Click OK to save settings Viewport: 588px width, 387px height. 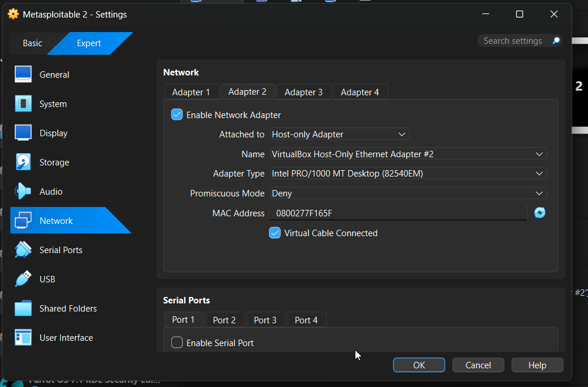pos(419,365)
